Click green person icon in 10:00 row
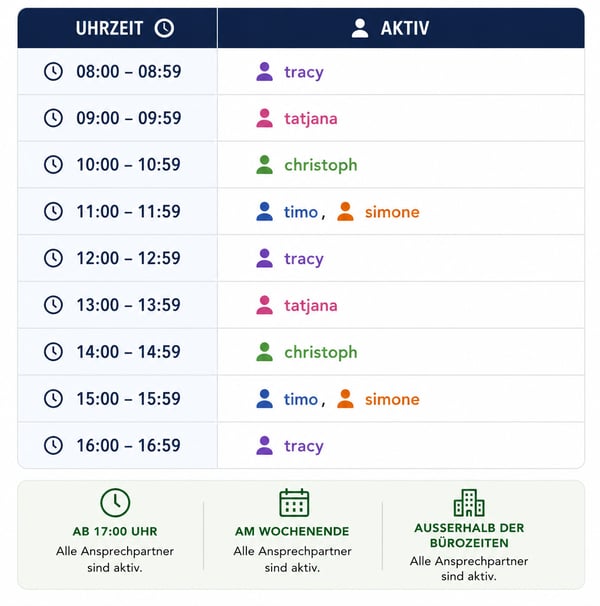 (x=264, y=165)
